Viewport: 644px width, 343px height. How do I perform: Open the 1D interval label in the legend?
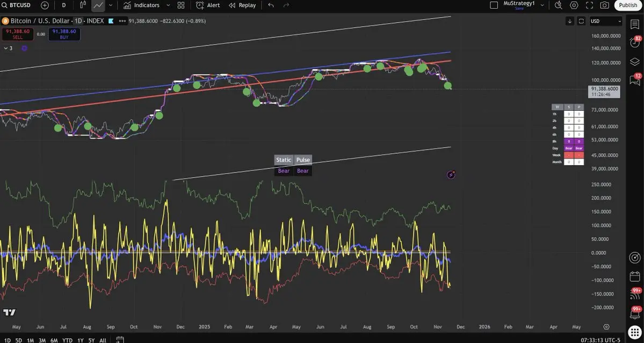coord(78,21)
